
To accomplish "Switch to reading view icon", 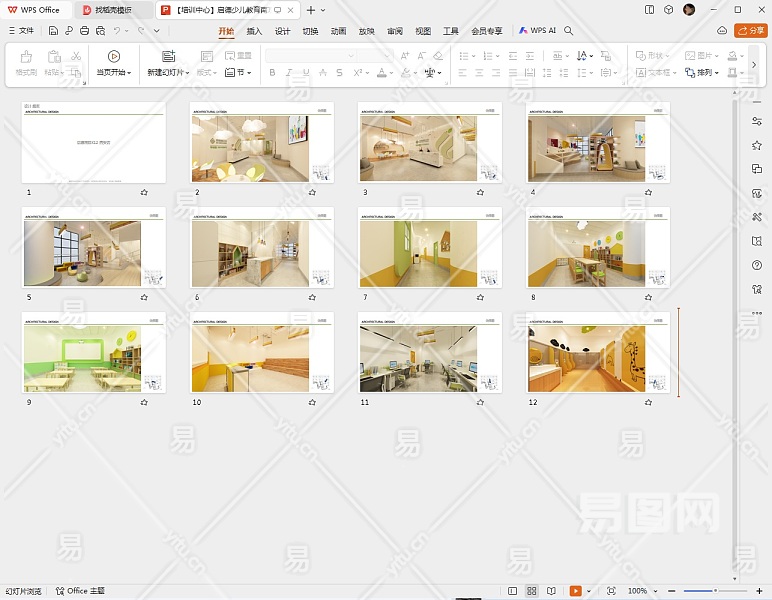I will [x=550, y=591].
